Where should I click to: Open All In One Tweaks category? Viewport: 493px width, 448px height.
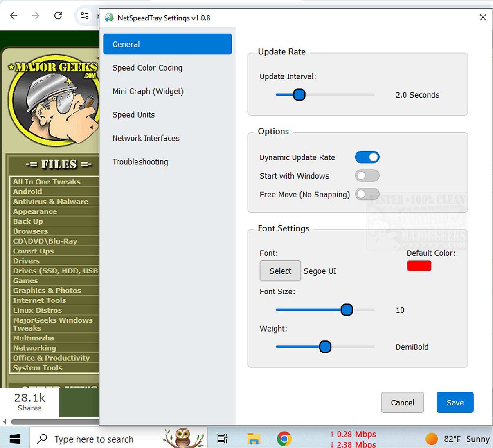pyautogui.click(x=47, y=181)
